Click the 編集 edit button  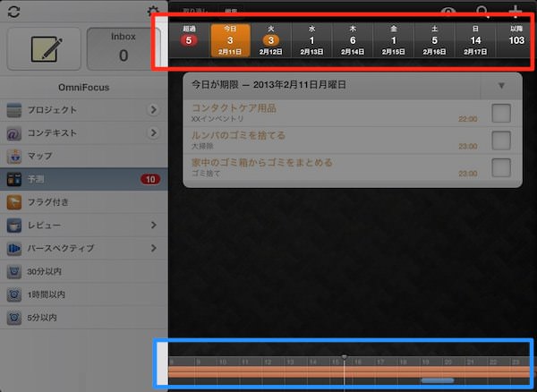coord(231,12)
